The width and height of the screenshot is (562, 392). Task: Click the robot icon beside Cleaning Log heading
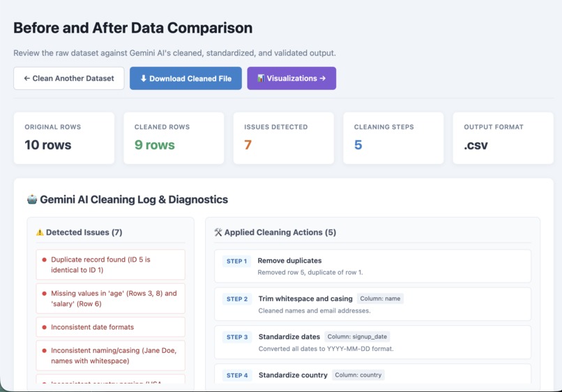tap(32, 199)
